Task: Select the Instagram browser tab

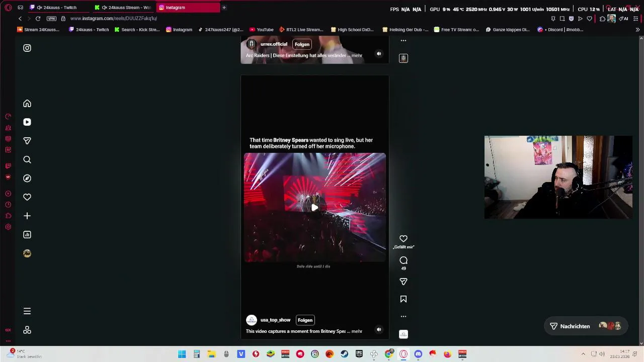Action: coord(188,8)
